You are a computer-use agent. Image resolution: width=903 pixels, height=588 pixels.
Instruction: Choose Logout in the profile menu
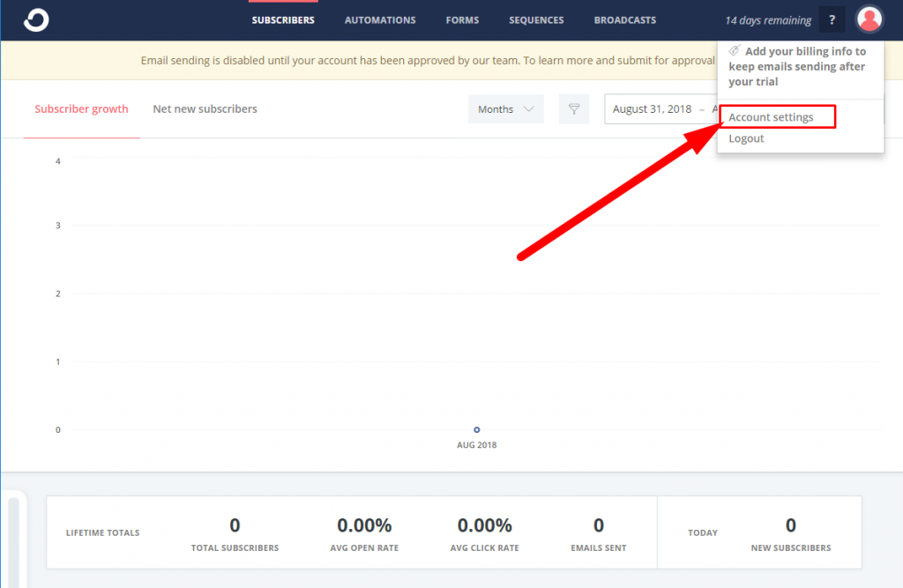(746, 138)
